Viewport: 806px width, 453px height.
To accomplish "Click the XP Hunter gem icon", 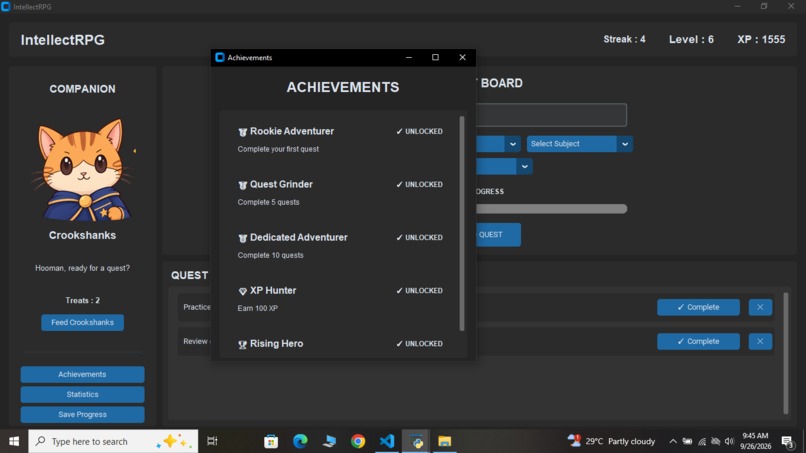I will (243, 291).
